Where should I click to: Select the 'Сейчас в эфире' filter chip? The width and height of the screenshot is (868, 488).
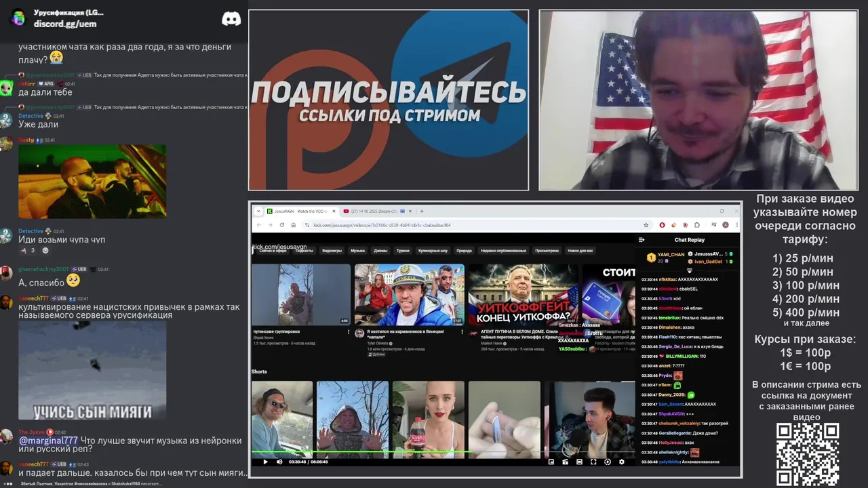pyautogui.click(x=272, y=251)
